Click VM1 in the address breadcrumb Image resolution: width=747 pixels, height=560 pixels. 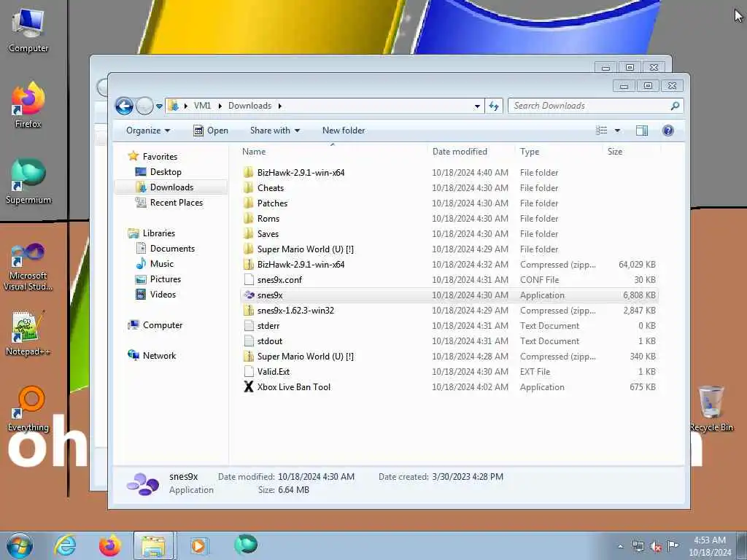coord(202,106)
